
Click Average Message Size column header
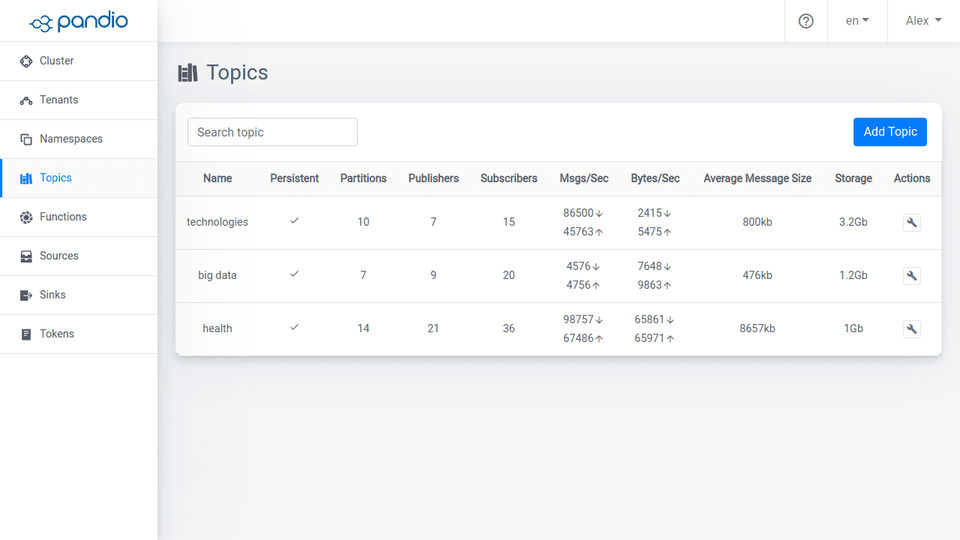pyautogui.click(x=757, y=178)
